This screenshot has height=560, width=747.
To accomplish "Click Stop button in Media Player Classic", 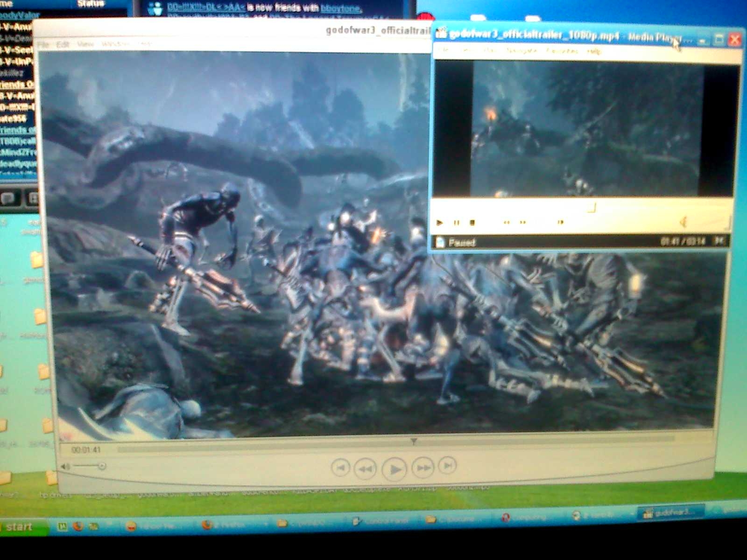I will (x=472, y=223).
